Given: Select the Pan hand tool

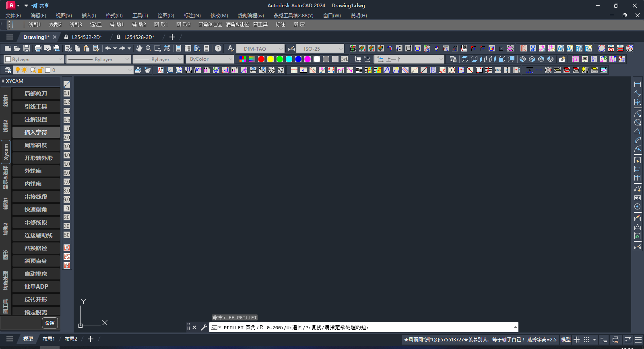Looking at the screenshot, I should 139,48.
